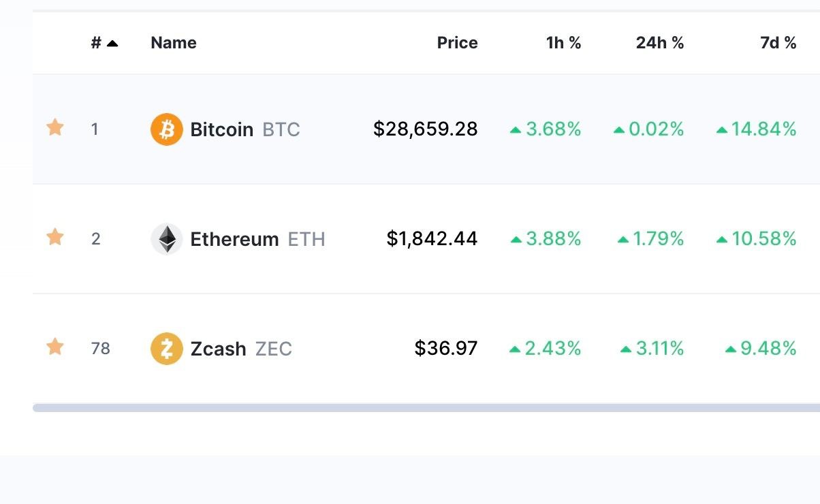This screenshot has height=504, width=820.
Task: Click the Zcash price $36.97
Action: 446,349
